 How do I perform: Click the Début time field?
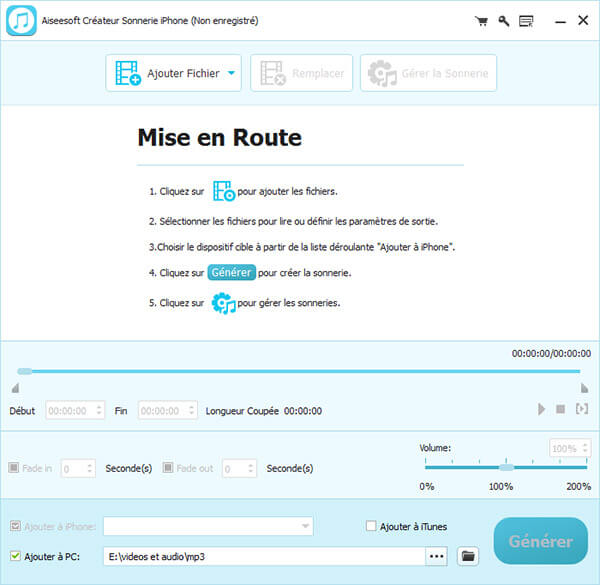tap(75, 411)
